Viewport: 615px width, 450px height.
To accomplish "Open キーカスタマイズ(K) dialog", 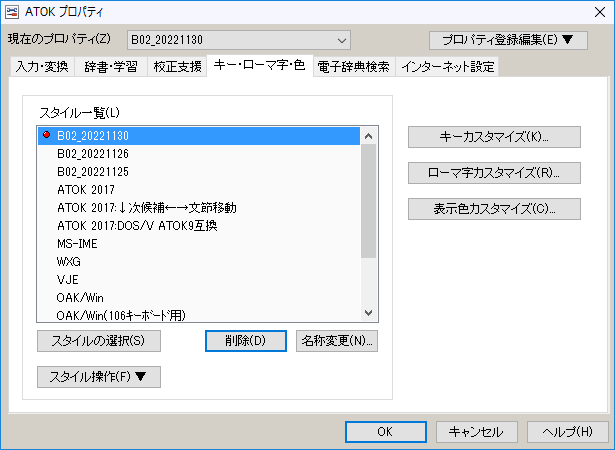I will pyautogui.click(x=494, y=137).
